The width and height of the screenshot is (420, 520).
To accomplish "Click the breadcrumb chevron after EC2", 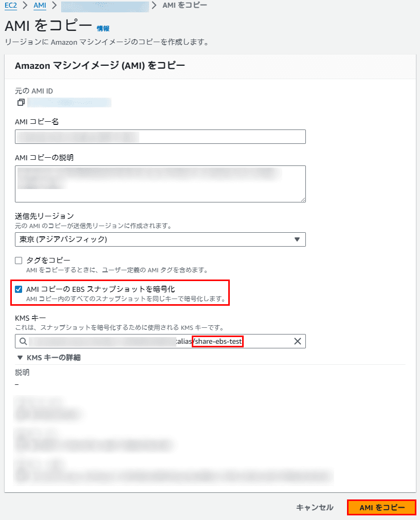I will click(x=25, y=5).
